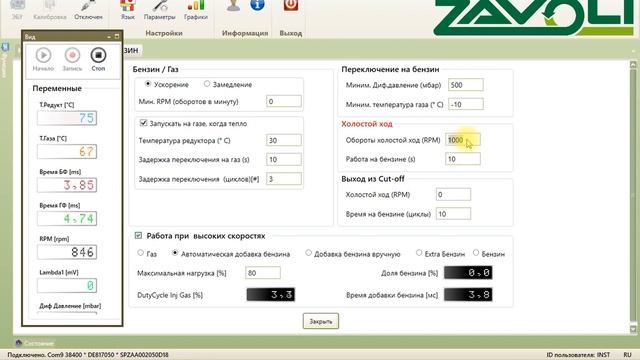Click the Доля бензина [%] display

click(x=468, y=272)
